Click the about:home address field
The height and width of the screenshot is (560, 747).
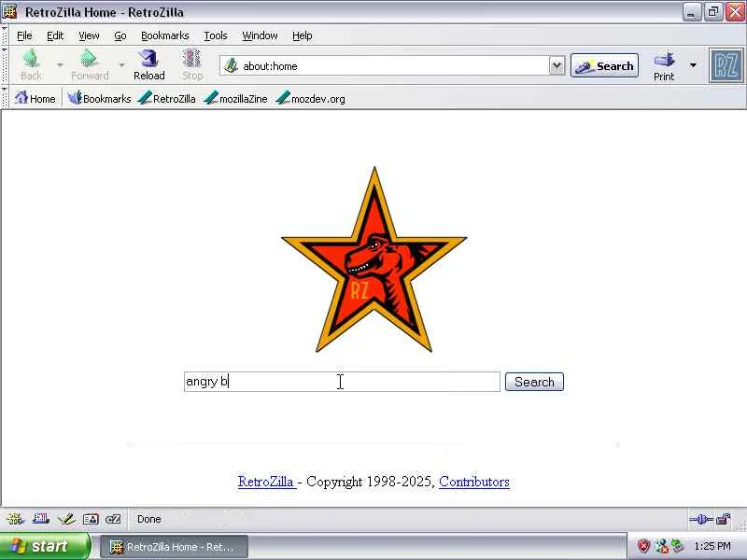click(x=393, y=66)
